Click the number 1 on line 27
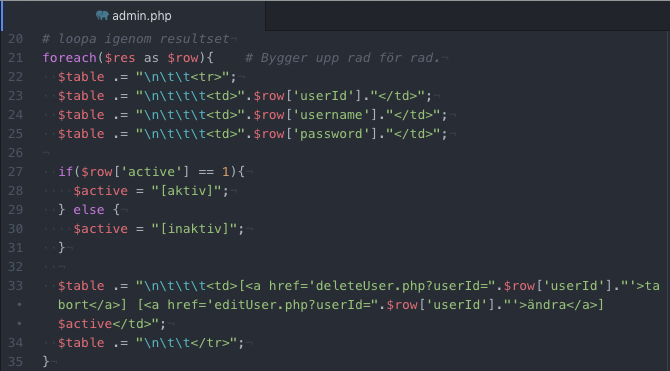 pyautogui.click(x=225, y=172)
